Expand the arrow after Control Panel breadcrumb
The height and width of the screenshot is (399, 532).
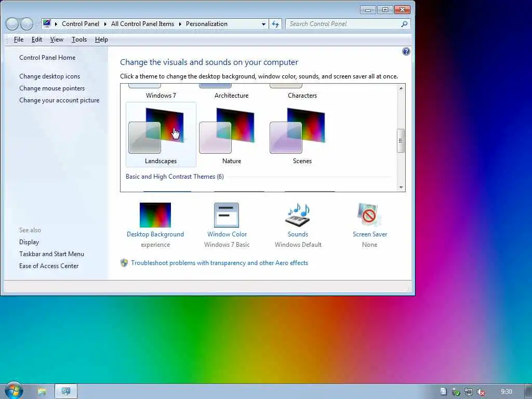[x=105, y=24]
